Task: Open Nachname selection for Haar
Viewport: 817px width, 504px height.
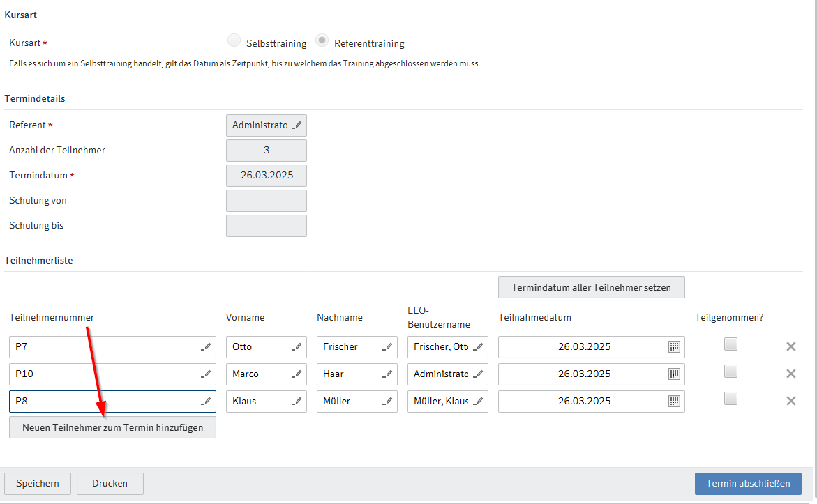Action: pos(387,374)
